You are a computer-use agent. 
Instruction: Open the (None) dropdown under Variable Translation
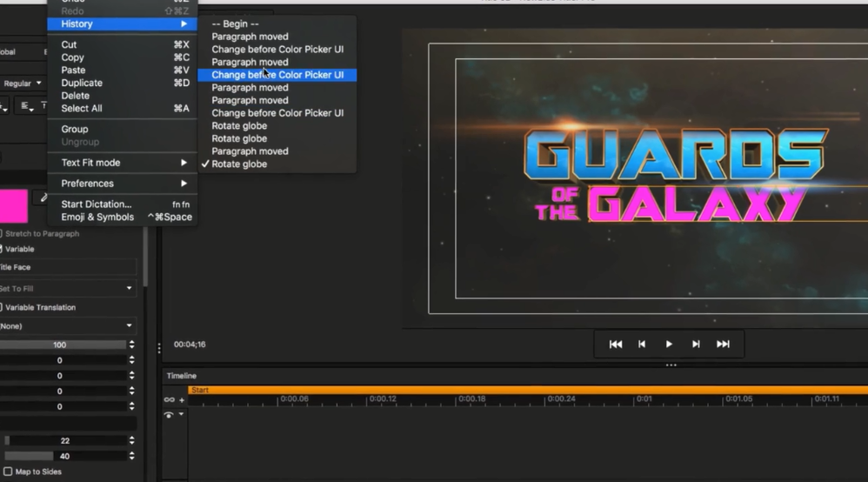[x=66, y=326]
